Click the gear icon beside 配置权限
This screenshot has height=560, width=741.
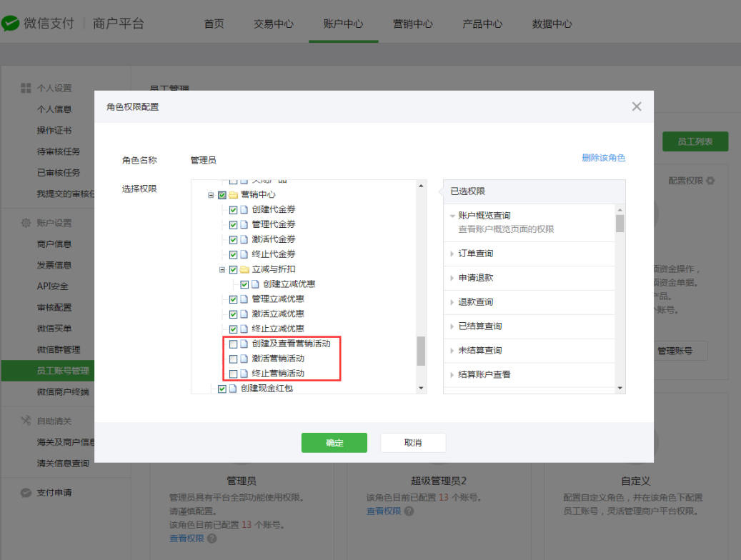coord(710,181)
